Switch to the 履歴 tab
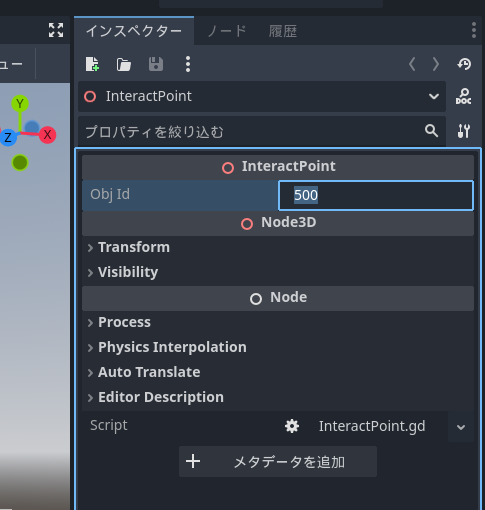 pos(283,32)
